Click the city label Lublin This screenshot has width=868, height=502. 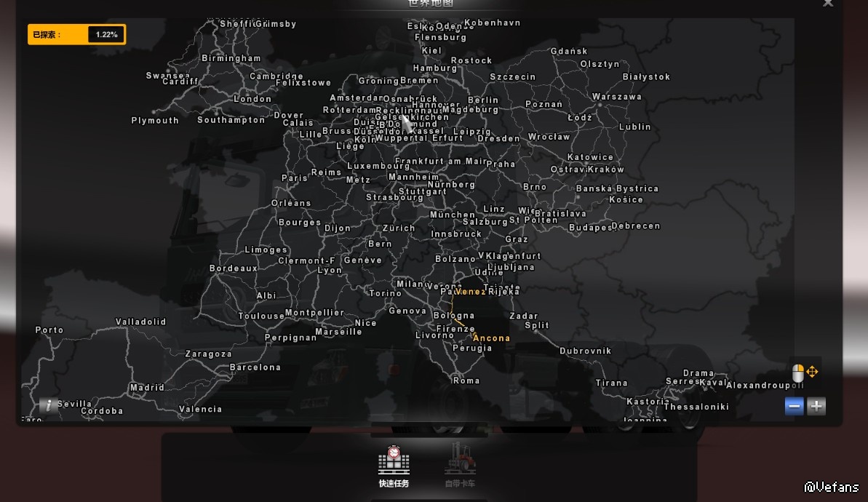pos(635,126)
